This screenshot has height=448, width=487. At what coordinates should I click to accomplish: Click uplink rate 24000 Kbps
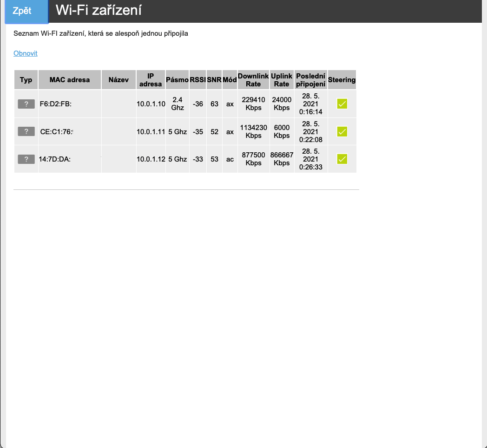(x=282, y=104)
